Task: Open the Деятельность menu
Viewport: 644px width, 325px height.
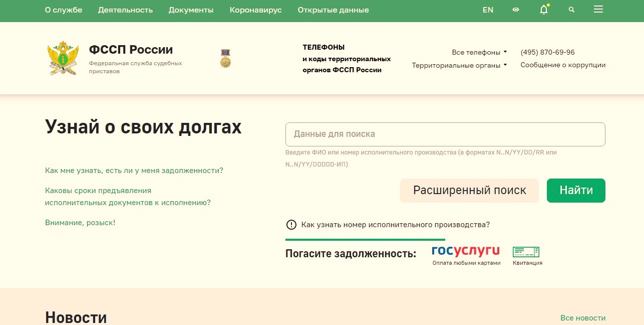Action: pos(125,10)
